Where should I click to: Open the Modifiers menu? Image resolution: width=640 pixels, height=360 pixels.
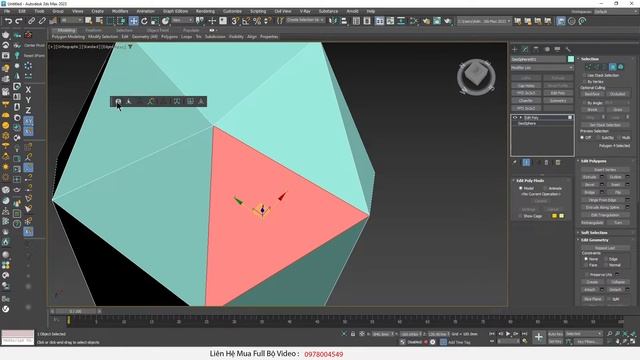tap(120, 11)
